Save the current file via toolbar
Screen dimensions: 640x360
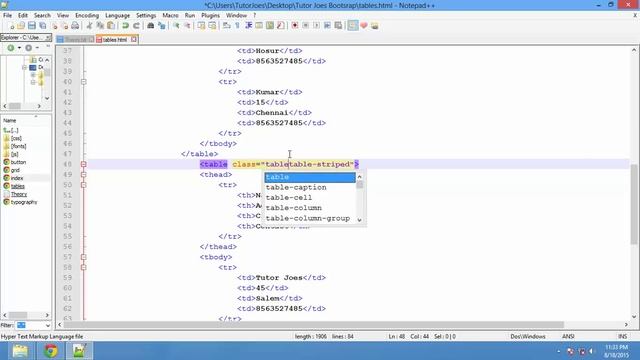32,26
